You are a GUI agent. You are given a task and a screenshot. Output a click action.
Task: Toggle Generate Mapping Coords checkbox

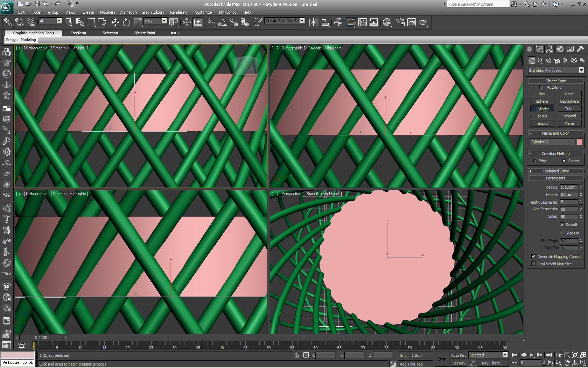(533, 257)
